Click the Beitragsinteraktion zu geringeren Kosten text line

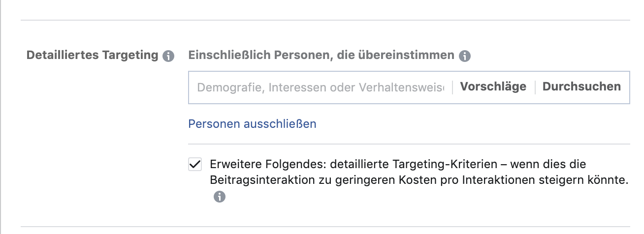click(x=419, y=180)
